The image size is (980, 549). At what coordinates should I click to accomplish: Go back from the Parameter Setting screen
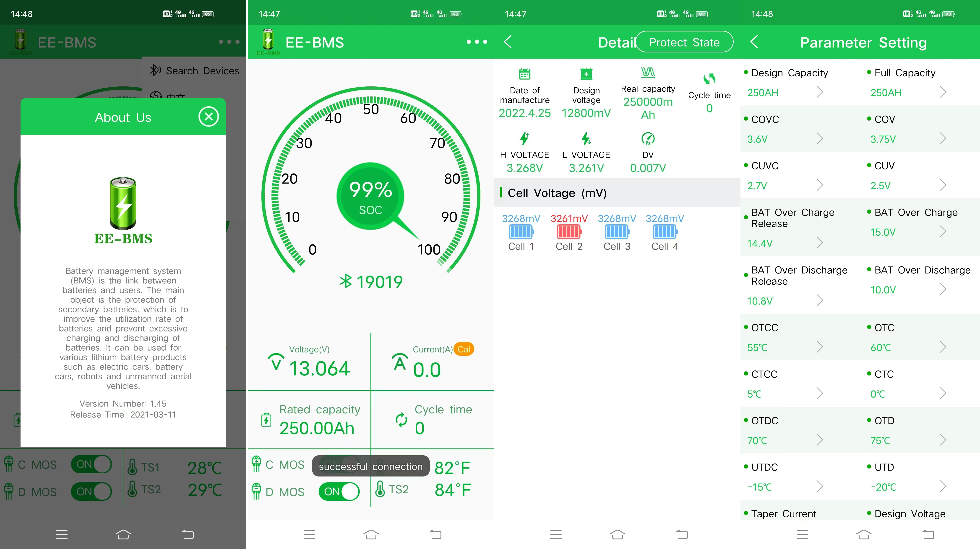(x=754, y=42)
